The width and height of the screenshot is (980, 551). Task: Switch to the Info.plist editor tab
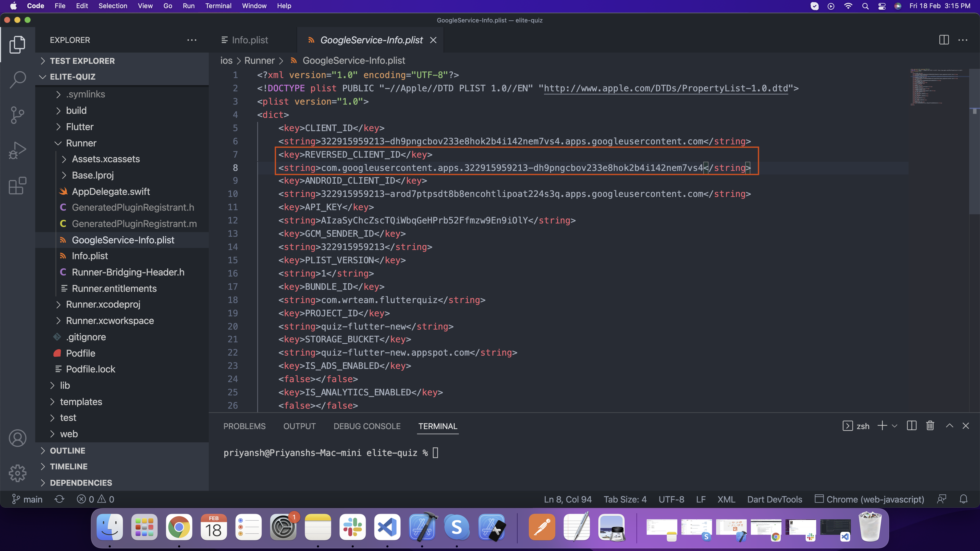click(250, 40)
